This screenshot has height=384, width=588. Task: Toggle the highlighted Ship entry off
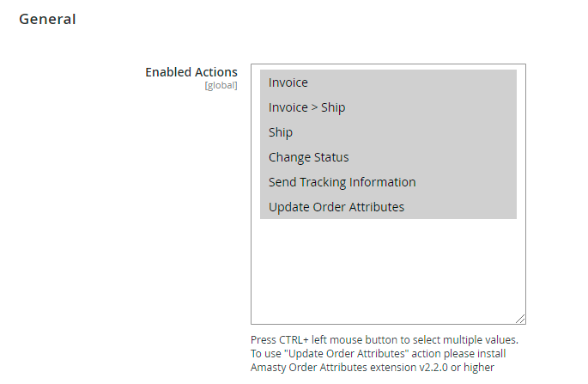coord(281,132)
